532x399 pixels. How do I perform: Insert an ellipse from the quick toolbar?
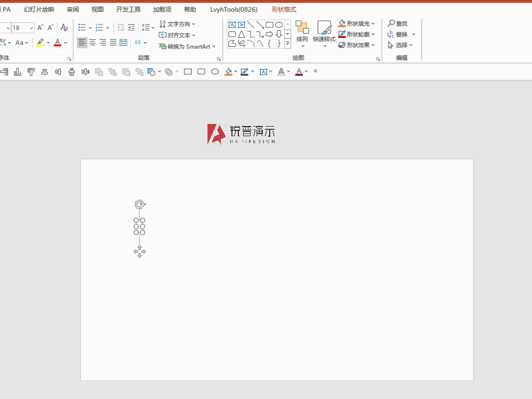tap(215, 72)
